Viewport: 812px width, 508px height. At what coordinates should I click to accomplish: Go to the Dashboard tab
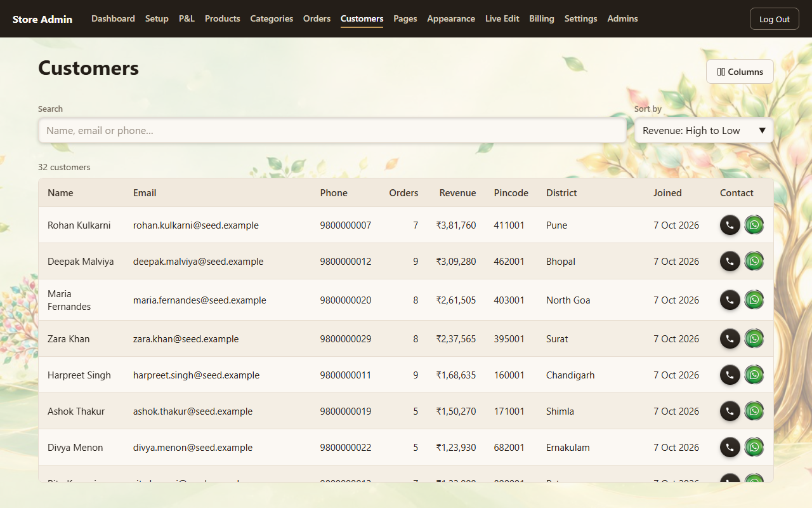[x=113, y=18]
